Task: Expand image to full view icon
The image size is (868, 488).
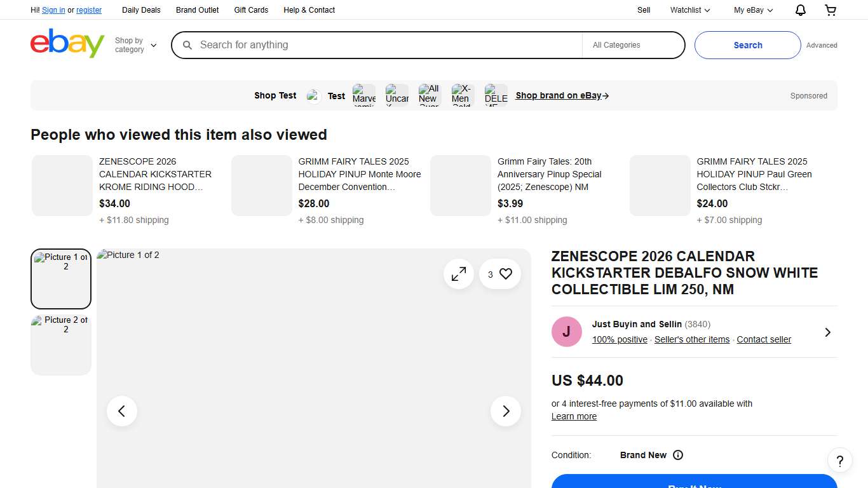Action: click(x=459, y=274)
